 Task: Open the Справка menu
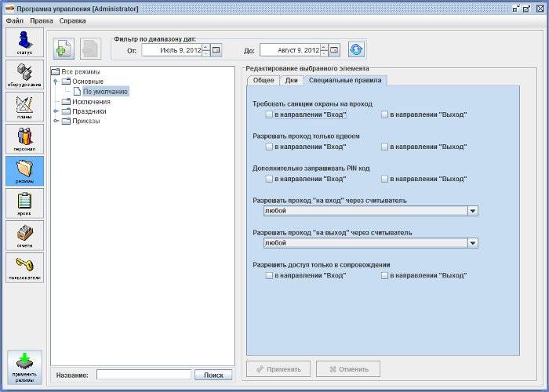click(72, 20)
